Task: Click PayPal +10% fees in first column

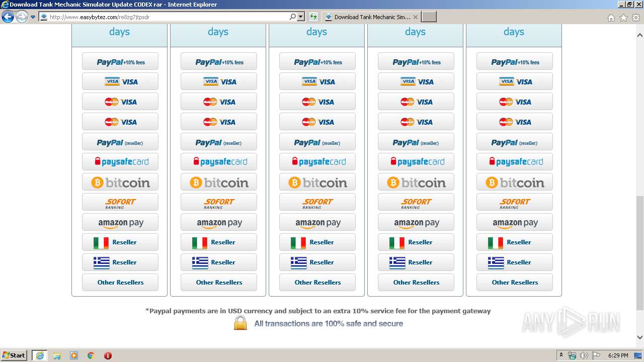Action: tap(120, 61)
